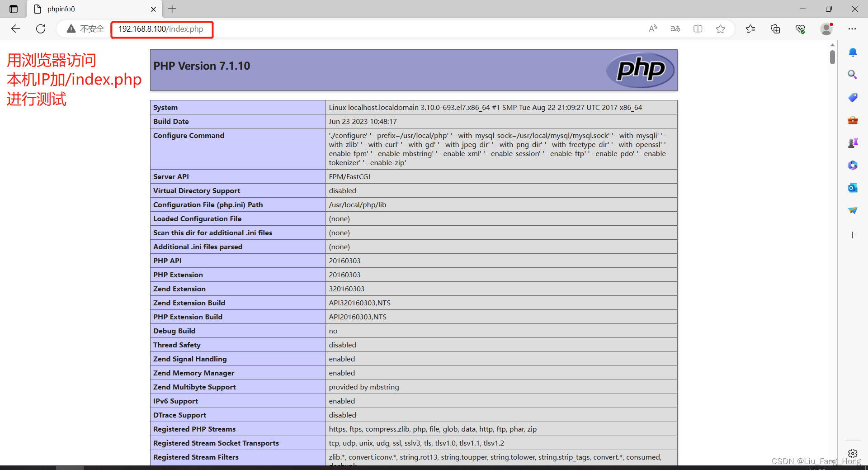This screenshot has height=470, width=868.
Task: Open the sidebar Tools briefcase
Action: click(853, 120)
